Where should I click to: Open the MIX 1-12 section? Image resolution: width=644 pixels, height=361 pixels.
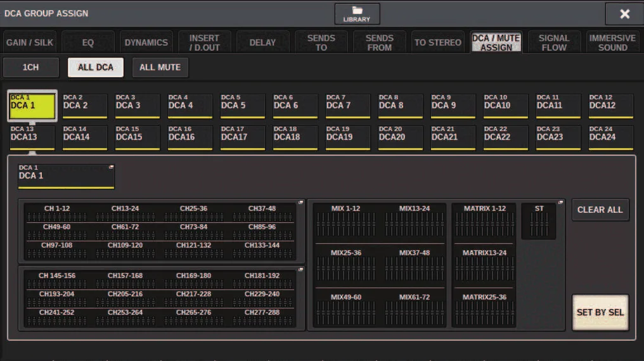tap(346, 220)
